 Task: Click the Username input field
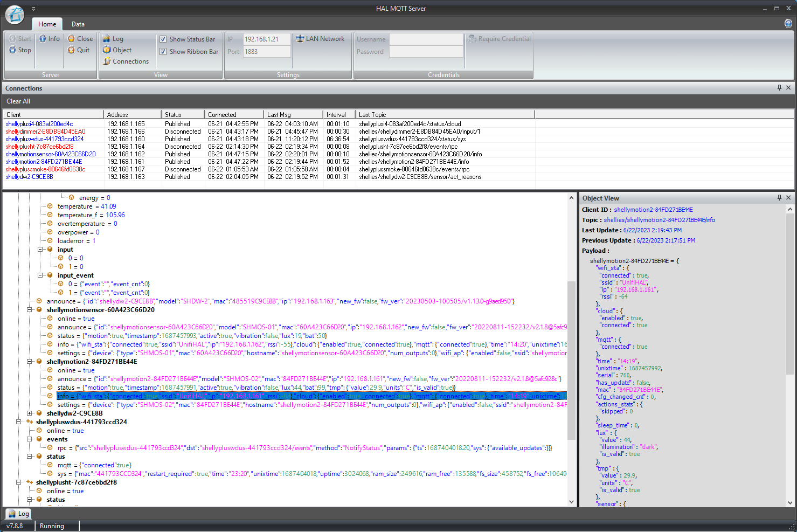426,39
